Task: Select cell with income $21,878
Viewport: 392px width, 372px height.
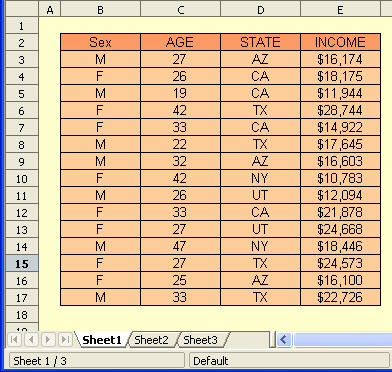Action: tap(340, 212)
